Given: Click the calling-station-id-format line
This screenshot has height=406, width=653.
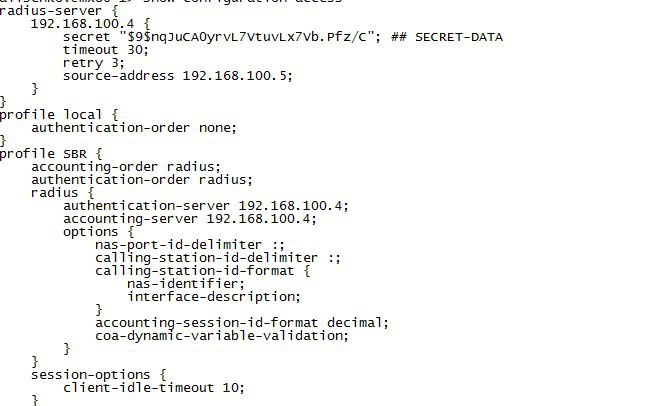Looking at the screenshot, I should (202, 271).
